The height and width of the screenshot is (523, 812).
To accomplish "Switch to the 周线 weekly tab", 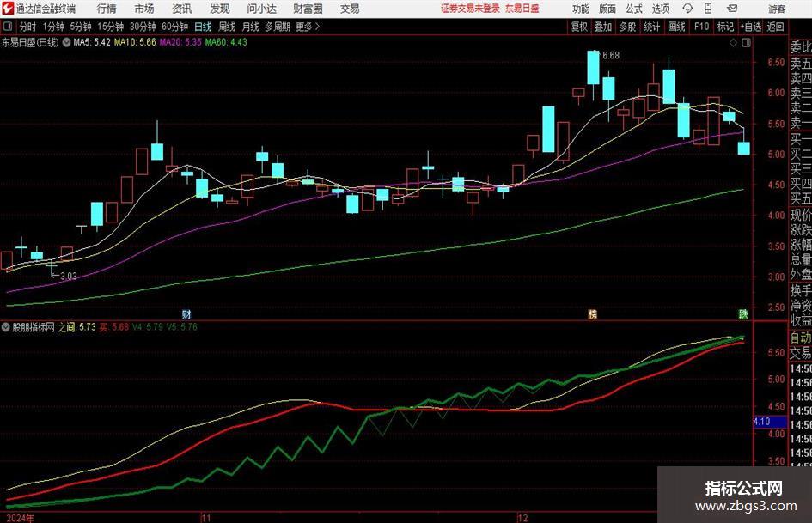I will [x=227, y=27].
